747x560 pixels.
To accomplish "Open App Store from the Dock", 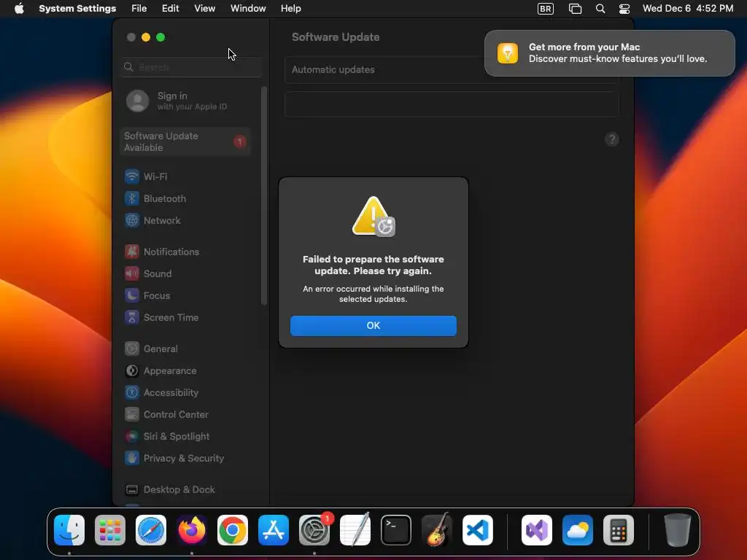I will coord(274,530).
